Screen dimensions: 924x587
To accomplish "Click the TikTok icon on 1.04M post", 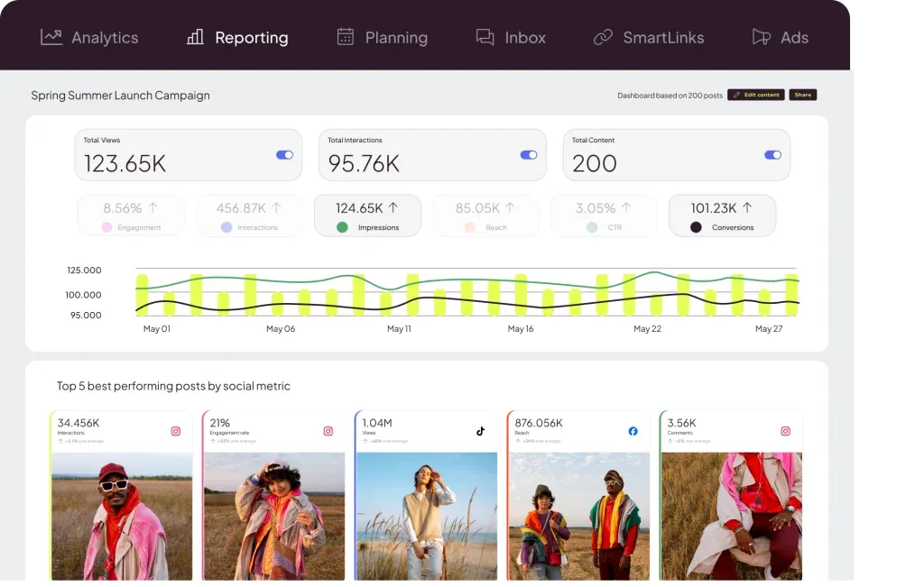I will 480,431.
